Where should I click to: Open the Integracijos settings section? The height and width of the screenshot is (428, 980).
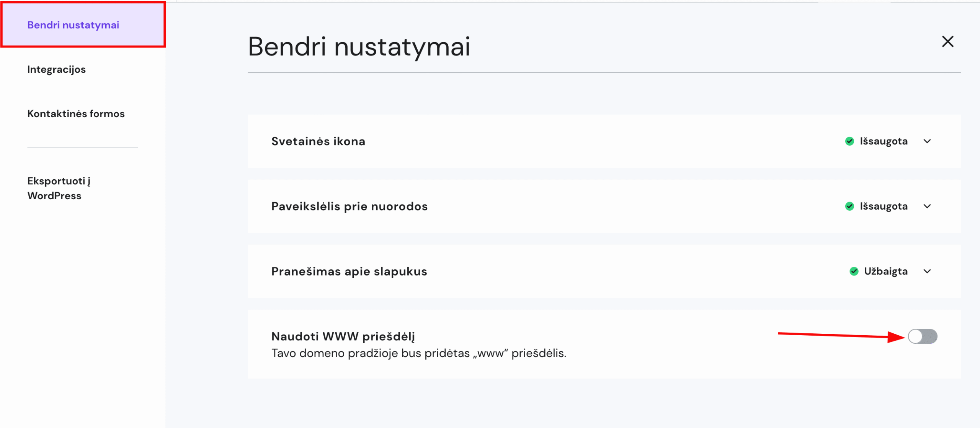point(56,69)
